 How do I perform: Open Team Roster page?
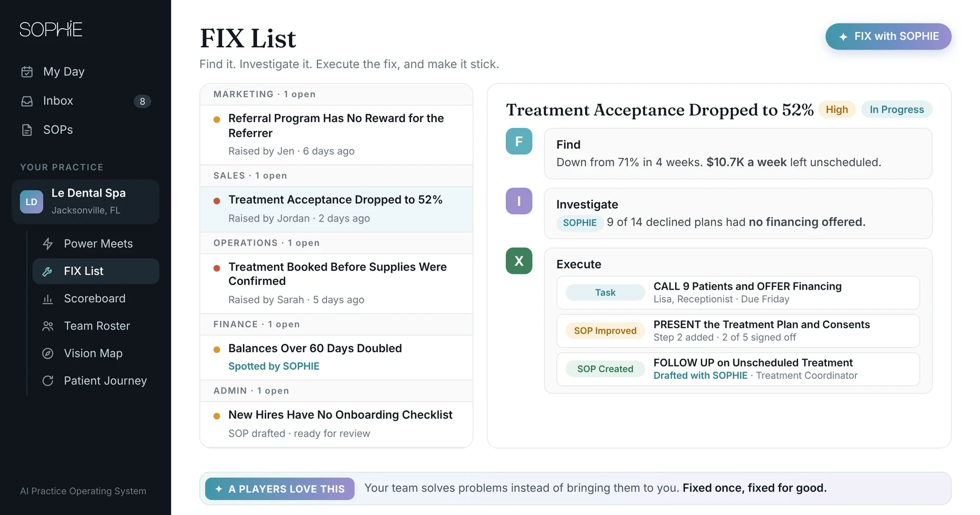tap(96, 326)
